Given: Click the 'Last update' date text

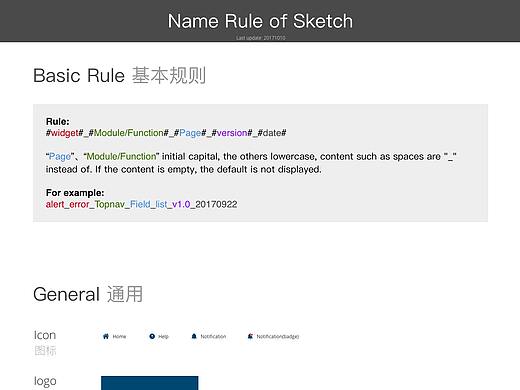Looking at the screenshot, I should pos(261,38).
